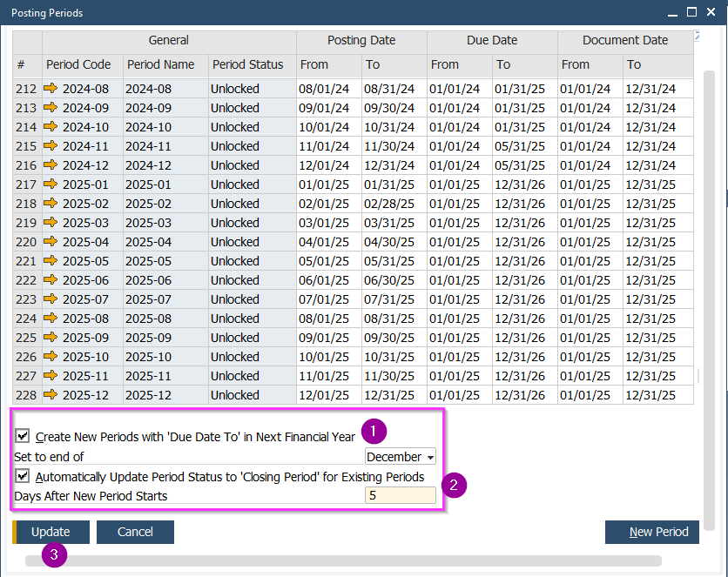Click the link arrow beside 2024-12
728x577 pixels.
coord(51,165)
